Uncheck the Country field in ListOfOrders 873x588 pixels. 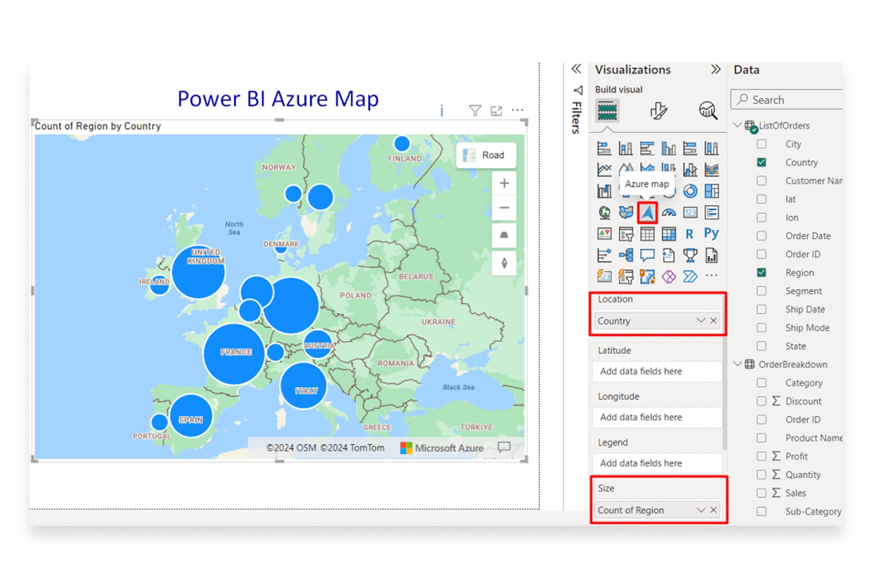pos(762,162)
